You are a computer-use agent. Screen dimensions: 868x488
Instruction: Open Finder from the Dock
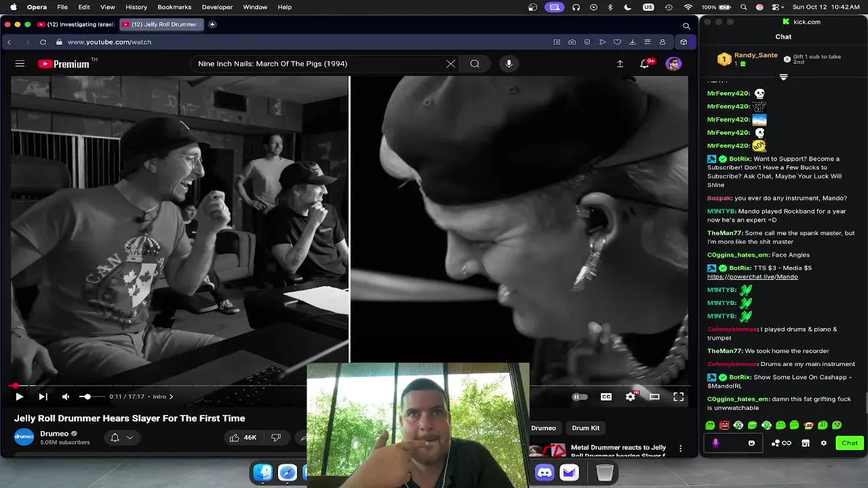pos(263,472)
